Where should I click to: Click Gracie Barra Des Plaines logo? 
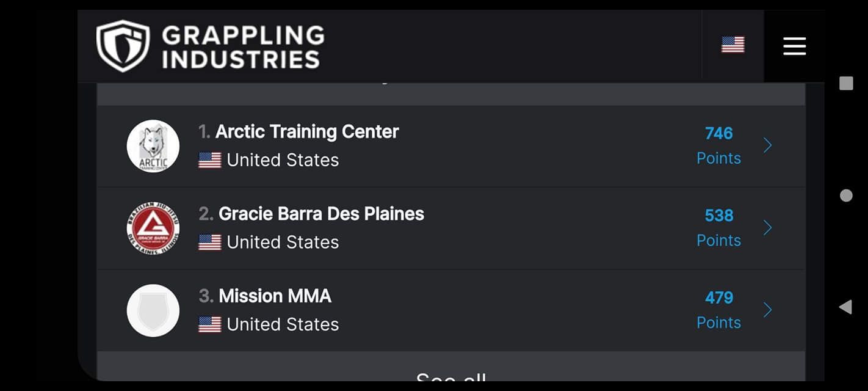[153, 228]
